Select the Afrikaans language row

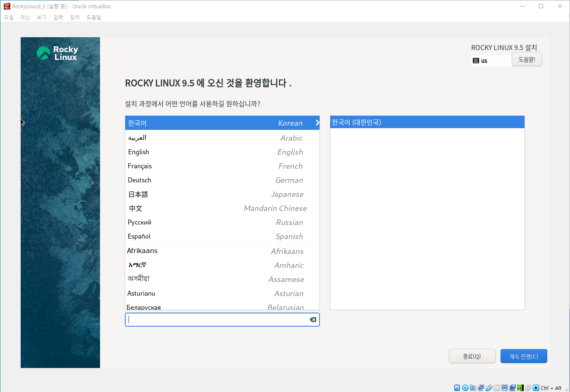222,251
